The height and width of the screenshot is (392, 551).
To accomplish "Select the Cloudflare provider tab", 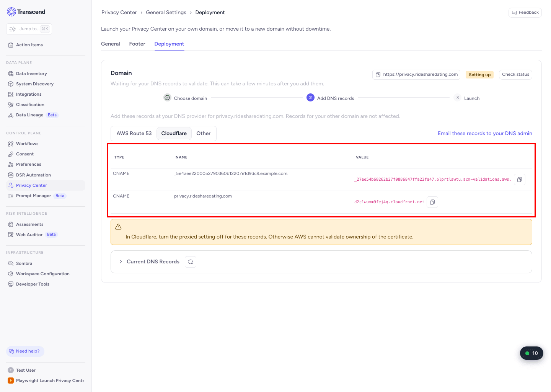I will (174, 134).
